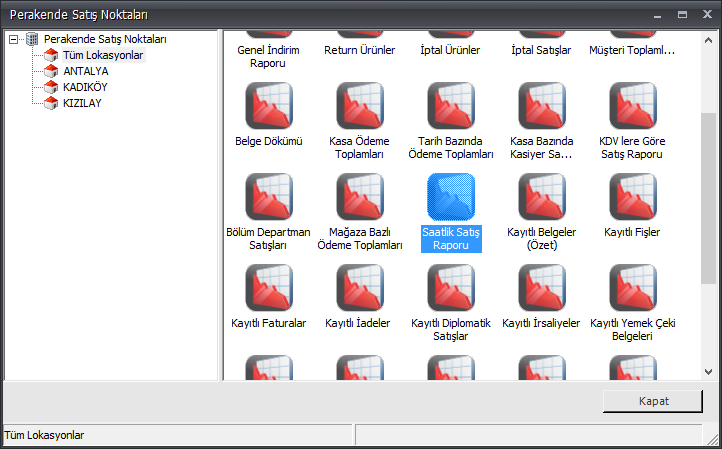Select the KADIKÖY location node
Viewport: 722px width, 449px height.
tap(85, 87)
